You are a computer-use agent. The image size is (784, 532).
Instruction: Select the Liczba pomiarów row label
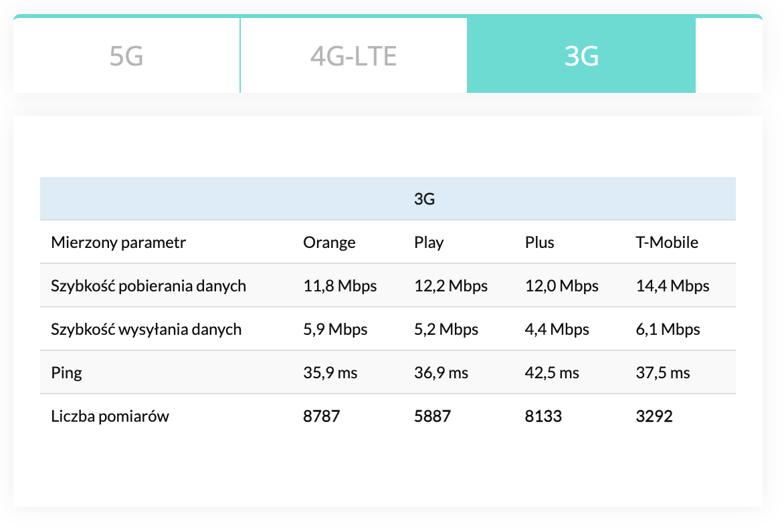(x=110, y=416)
